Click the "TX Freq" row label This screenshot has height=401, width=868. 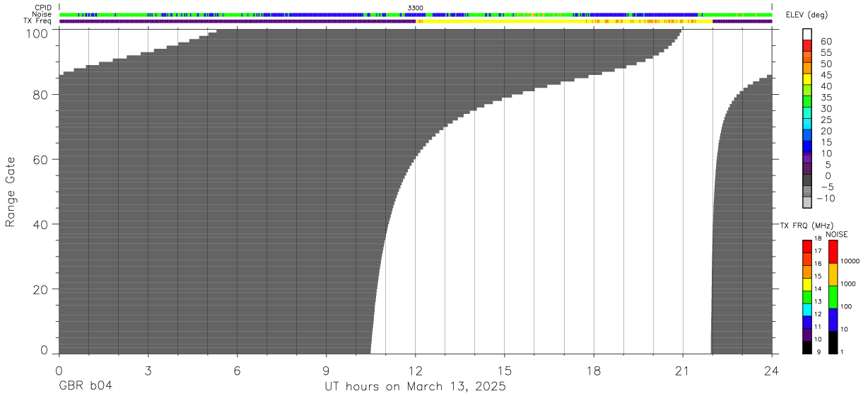pos(38,21)
